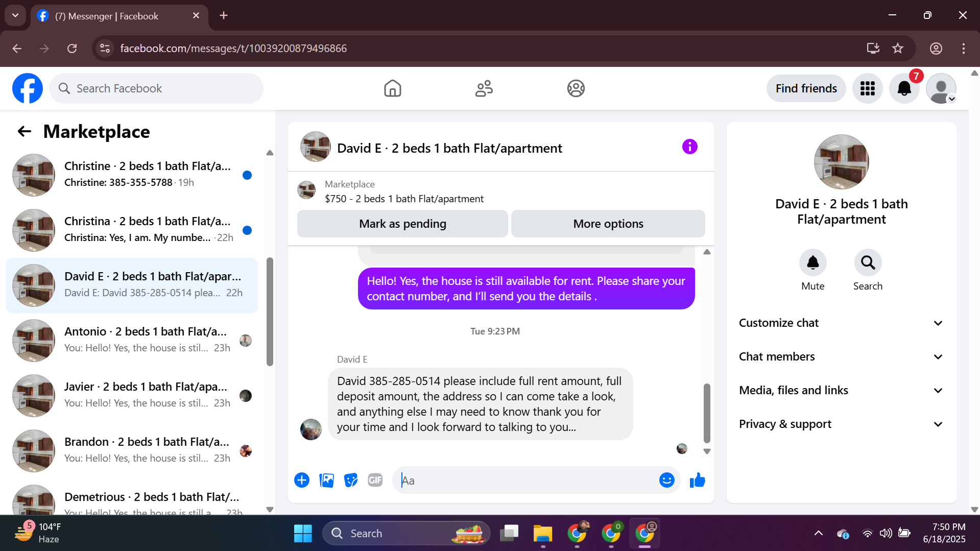Click Mark as pending
This screenshot has width=980, height=551.
click(402, 224)
